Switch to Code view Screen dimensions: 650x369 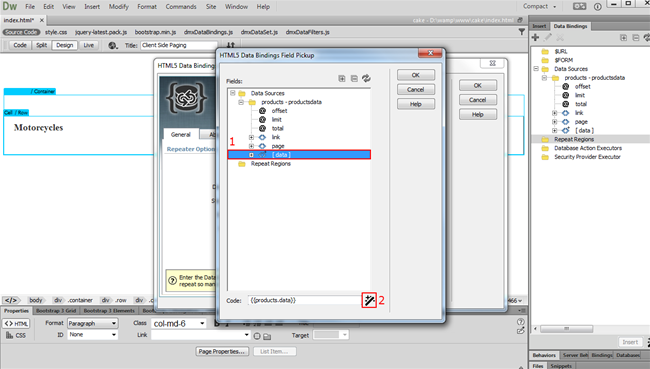point(19,45)
